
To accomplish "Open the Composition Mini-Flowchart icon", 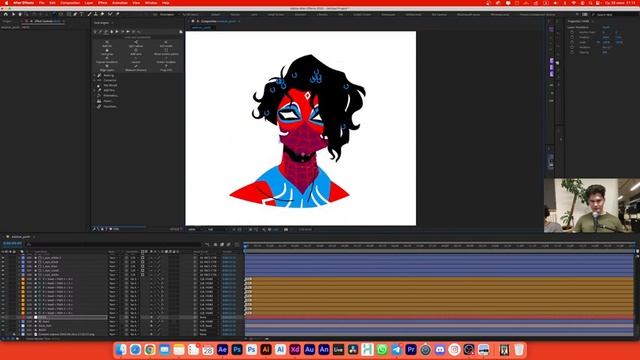I will [207, 244].
